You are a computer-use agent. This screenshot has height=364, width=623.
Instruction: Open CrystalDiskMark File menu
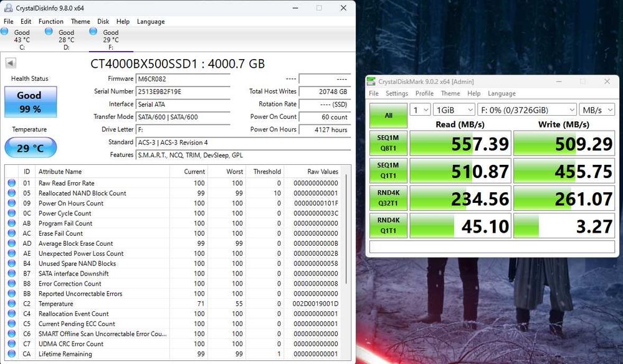pos(373,93)
